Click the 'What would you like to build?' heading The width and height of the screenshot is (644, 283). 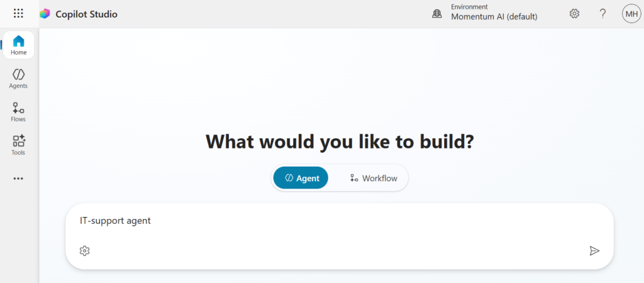[x=340, y=141]
